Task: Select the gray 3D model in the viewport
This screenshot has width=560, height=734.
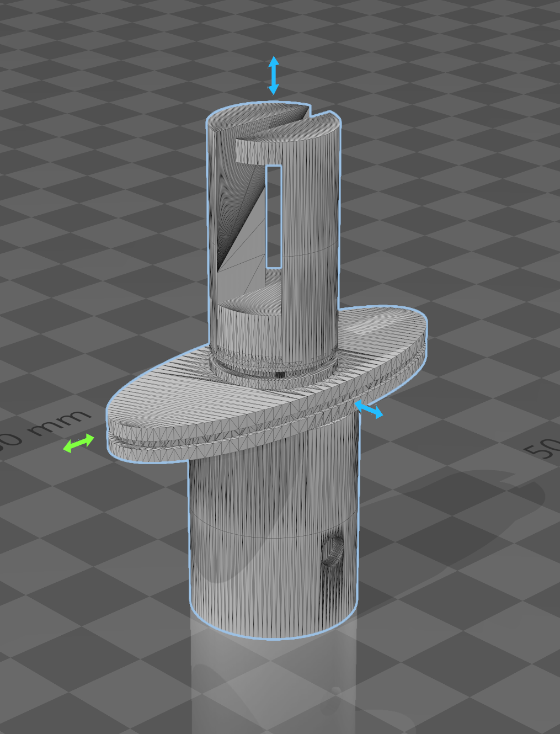Action: 268,371
